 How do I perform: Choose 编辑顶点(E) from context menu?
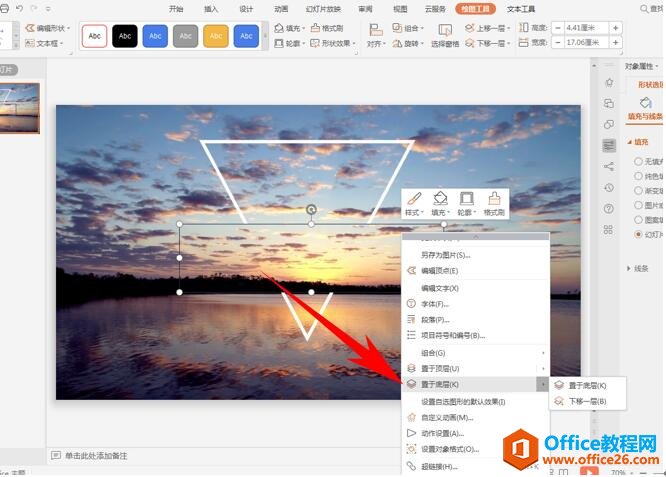(x=475, y=271)
